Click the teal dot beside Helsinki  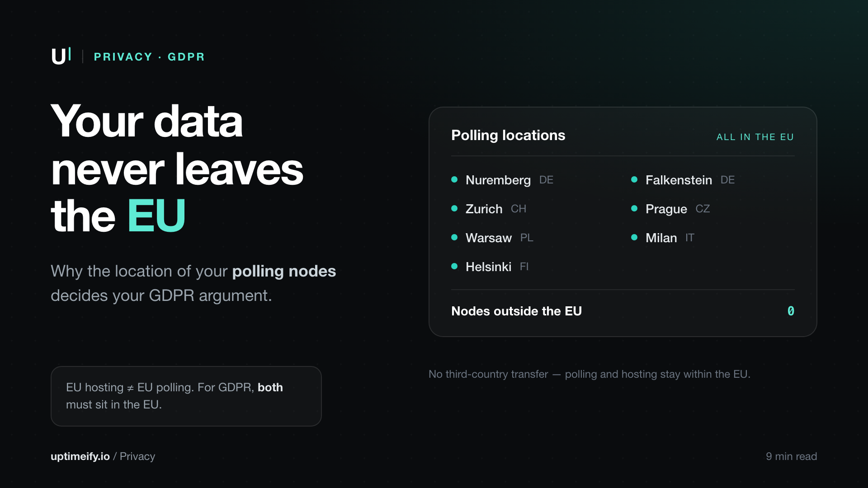454,266
